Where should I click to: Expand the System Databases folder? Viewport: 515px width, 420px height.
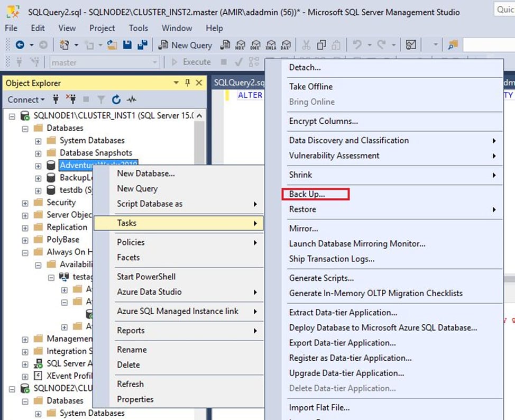point(37,140)
